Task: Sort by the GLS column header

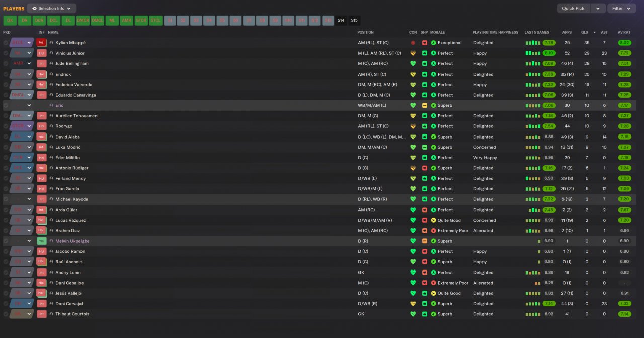Action: tap(584, 32)
